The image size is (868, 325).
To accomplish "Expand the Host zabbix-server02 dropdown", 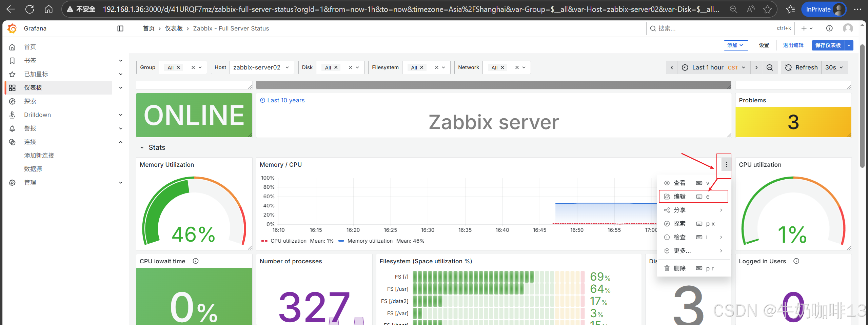I will [261, 67].
